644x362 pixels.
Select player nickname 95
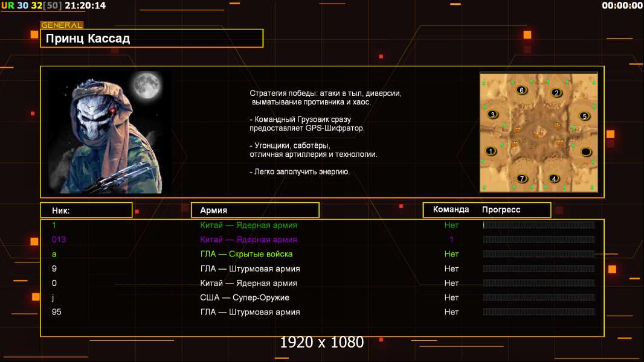(x=57, y=312)
